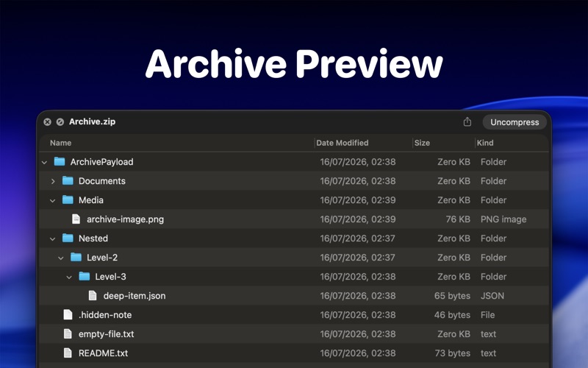Select the empty-file.txt file name

pos(106,334)
